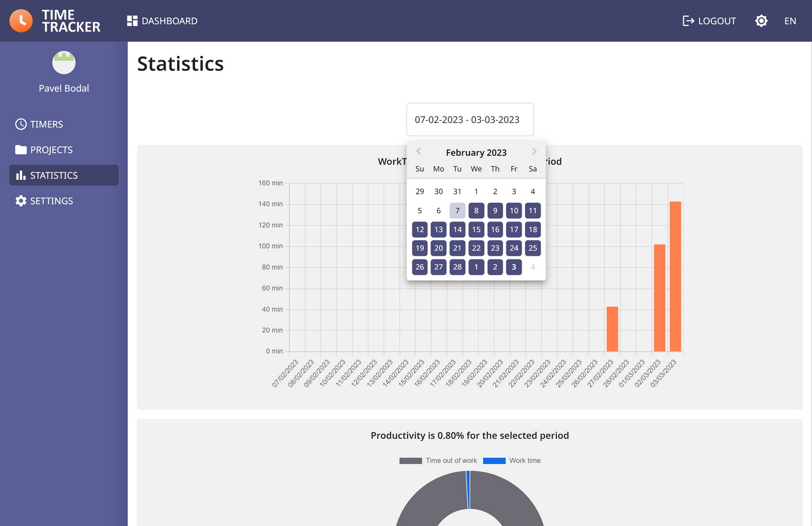Open the Dashboard grid icon
The height and width of the screenshot is (526, 812).
coord(132,21)
